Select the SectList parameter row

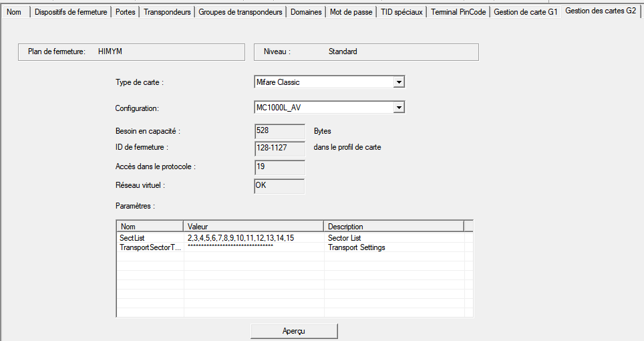click(132, 238)
